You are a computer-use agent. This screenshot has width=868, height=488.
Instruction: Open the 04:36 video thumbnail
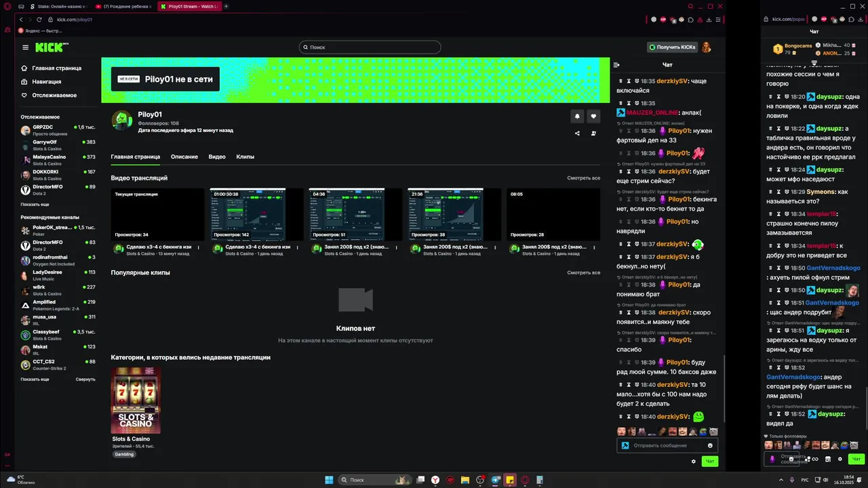355,214
